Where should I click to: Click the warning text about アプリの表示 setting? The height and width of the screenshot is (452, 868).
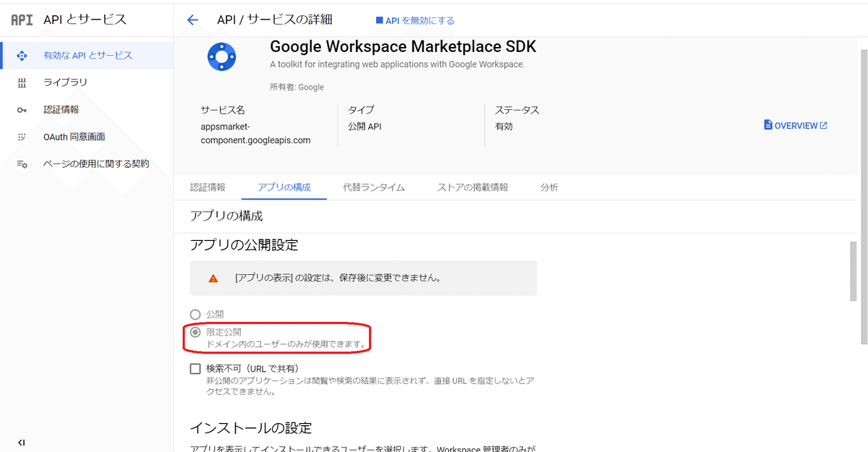(x=339, y=278)
